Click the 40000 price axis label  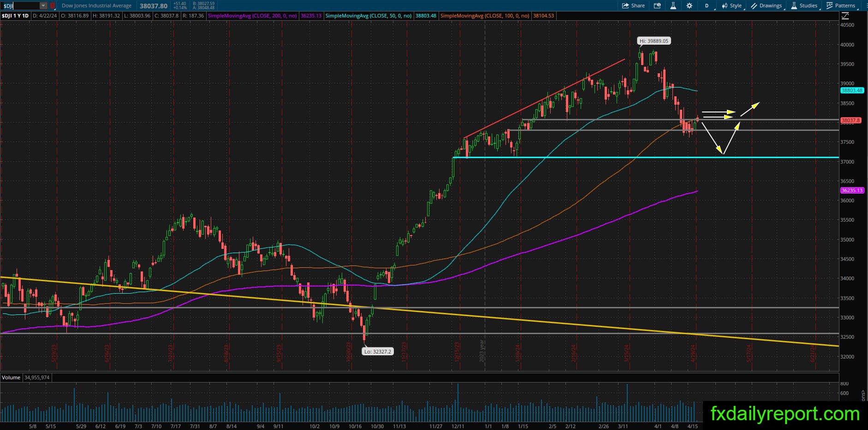(x=847, y=45)
